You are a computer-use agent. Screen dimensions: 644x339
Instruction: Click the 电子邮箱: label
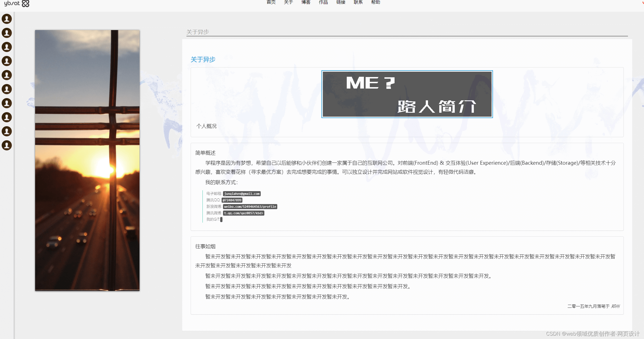(x=214, y=194)
